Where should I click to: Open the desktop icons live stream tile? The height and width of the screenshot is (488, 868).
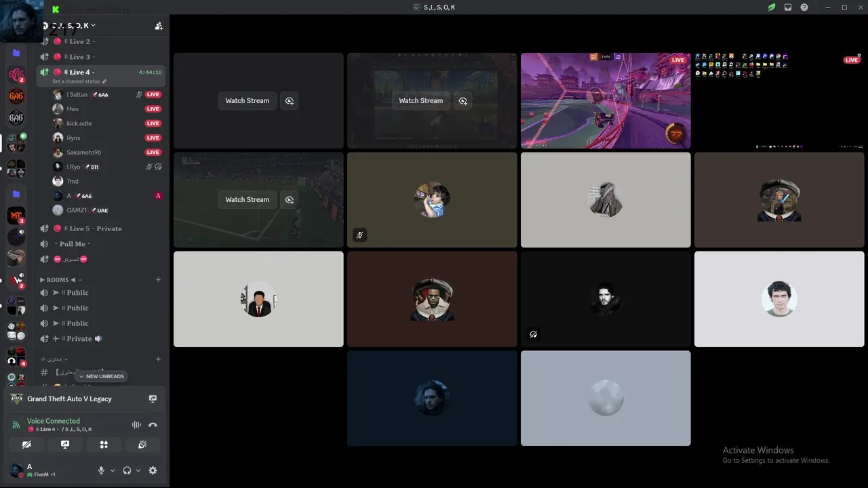[779, 100]
